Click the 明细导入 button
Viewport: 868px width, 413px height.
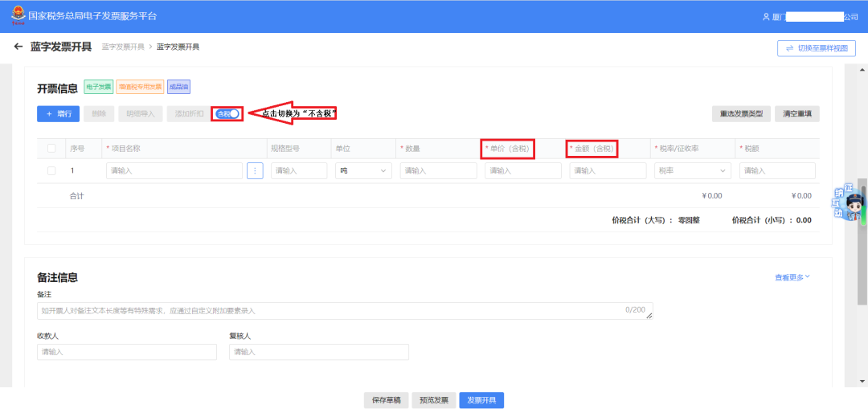pos(141,113)
